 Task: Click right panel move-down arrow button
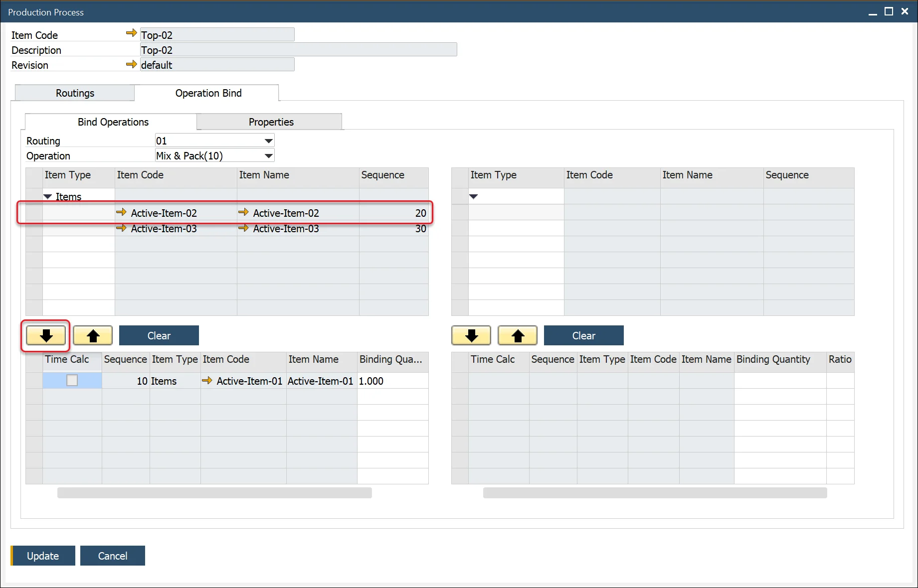[471, 336]
